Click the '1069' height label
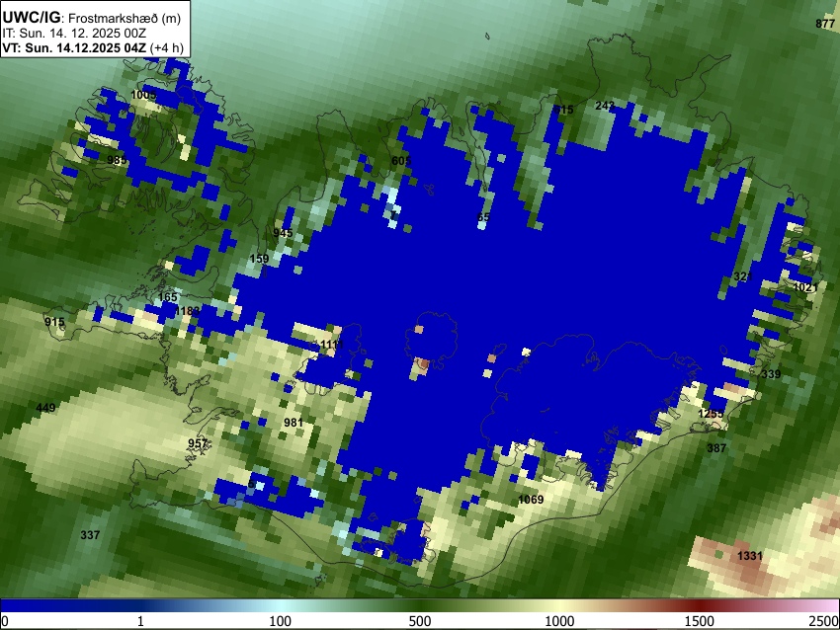The width and height of the screenshot is (840, 630). tap(531, 500)
